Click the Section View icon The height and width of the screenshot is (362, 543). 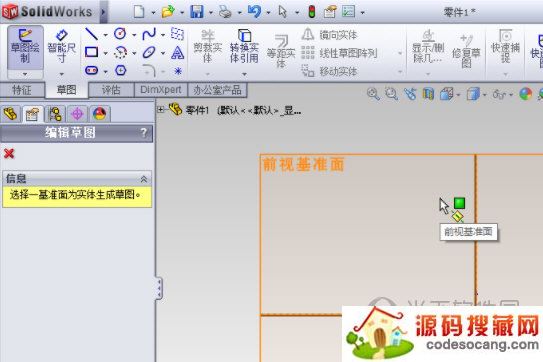(428, 94)
